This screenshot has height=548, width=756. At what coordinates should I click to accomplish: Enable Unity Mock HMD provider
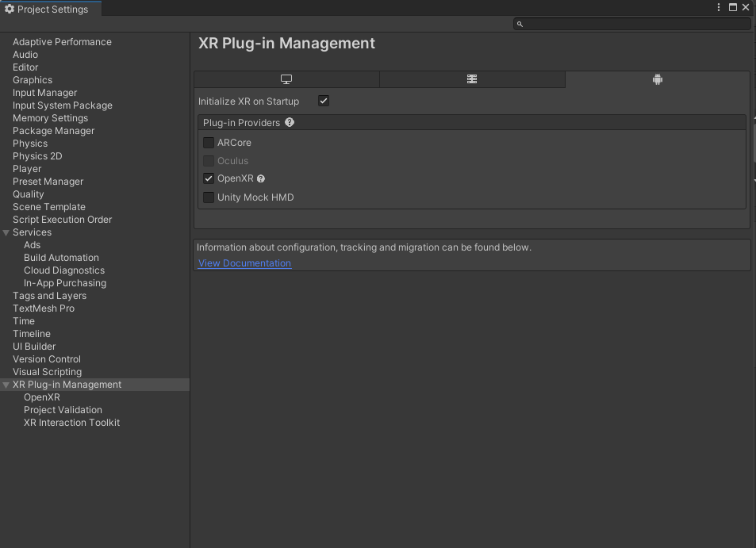pos(209,197)
